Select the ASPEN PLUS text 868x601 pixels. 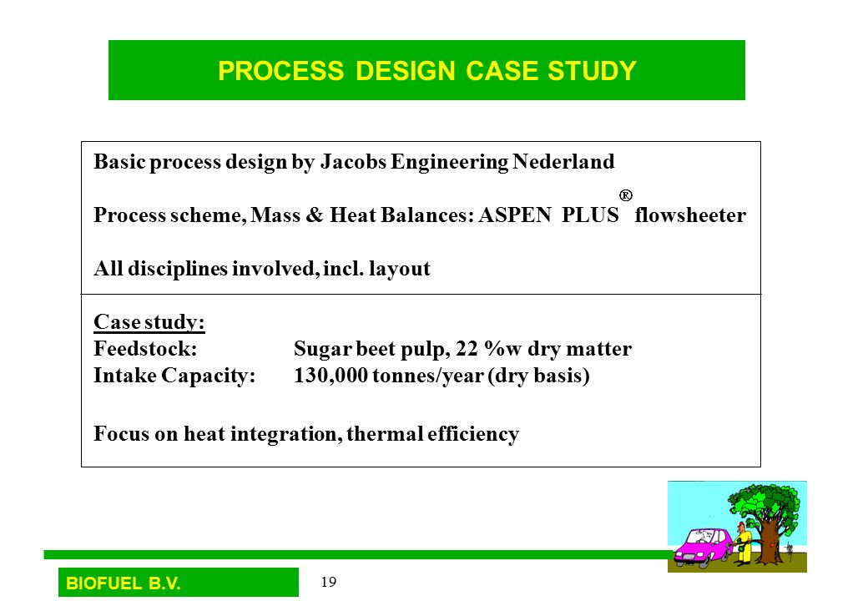[548, 215]
